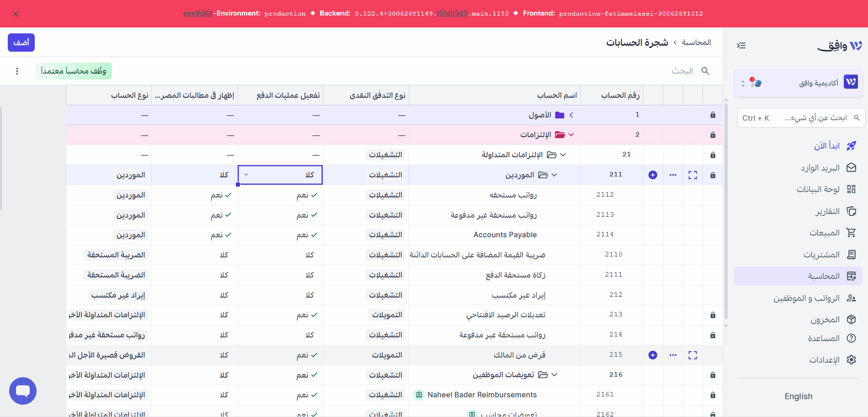Expand the الأصول folder row
This screenshot has height=417, width=868.
point(571,115)
